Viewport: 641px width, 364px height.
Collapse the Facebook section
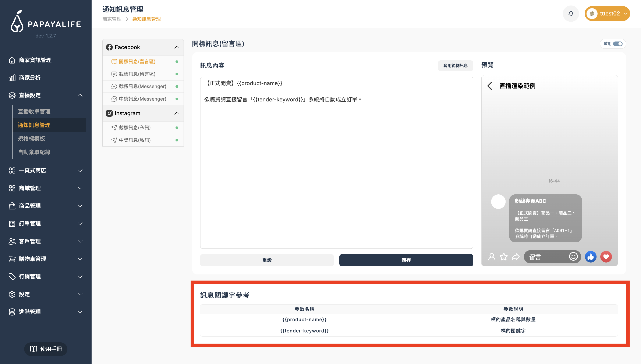[177, 47]
